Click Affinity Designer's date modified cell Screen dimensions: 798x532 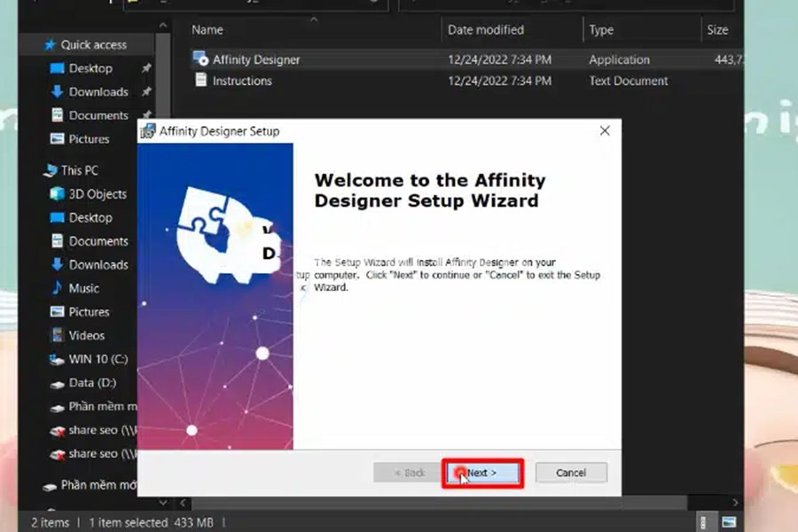click(499, 60)
